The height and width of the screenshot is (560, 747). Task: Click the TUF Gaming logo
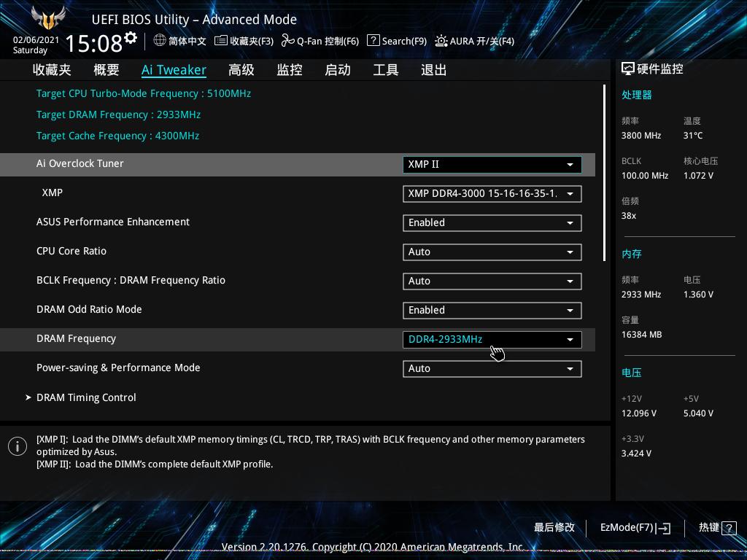47,20
